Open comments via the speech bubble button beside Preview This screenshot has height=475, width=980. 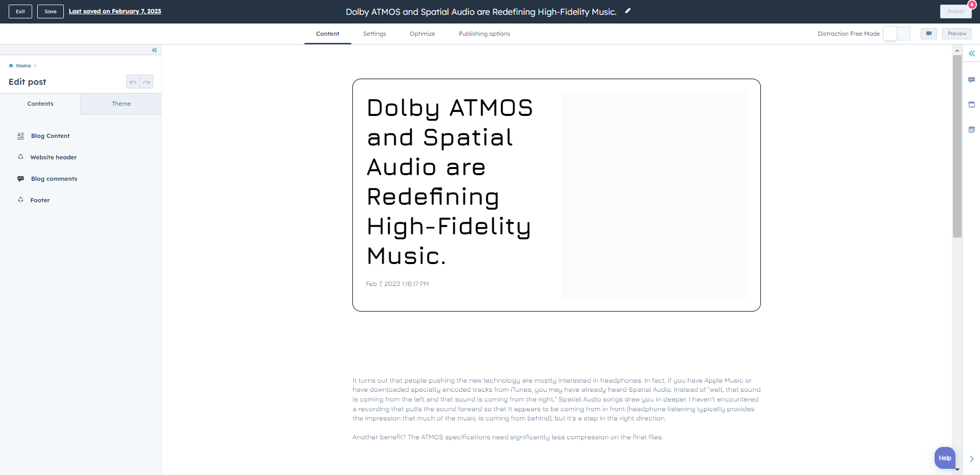928,34
